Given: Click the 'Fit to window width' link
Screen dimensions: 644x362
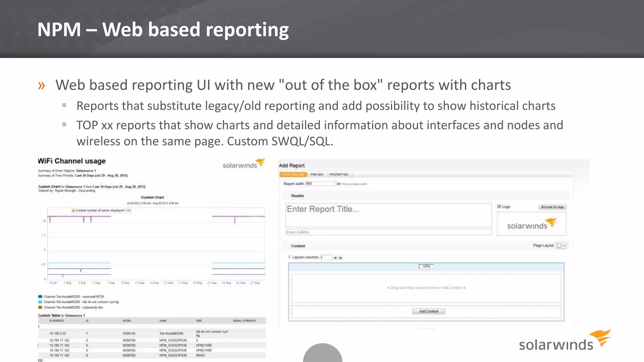Looking at the screenshot, I should coord(355,184).
